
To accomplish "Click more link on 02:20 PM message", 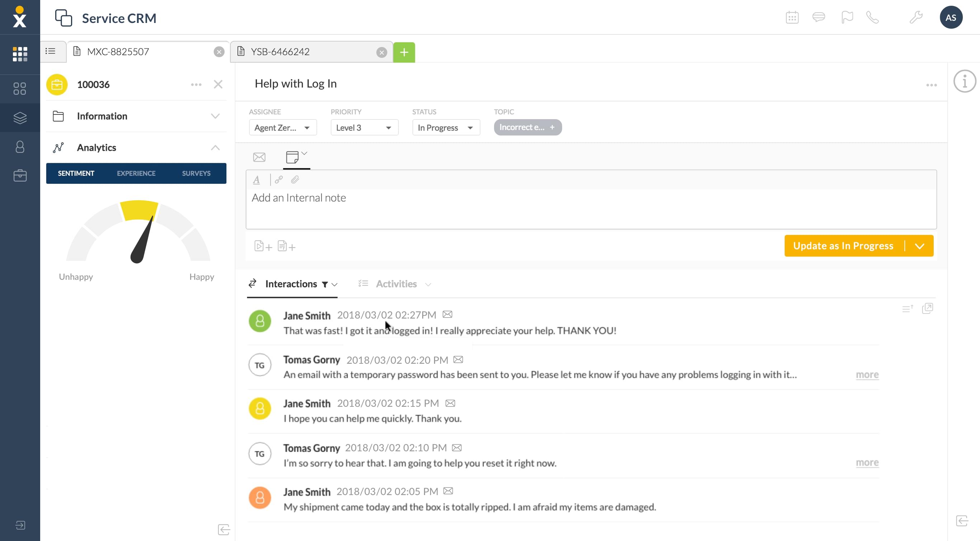I will pos(867,375).
